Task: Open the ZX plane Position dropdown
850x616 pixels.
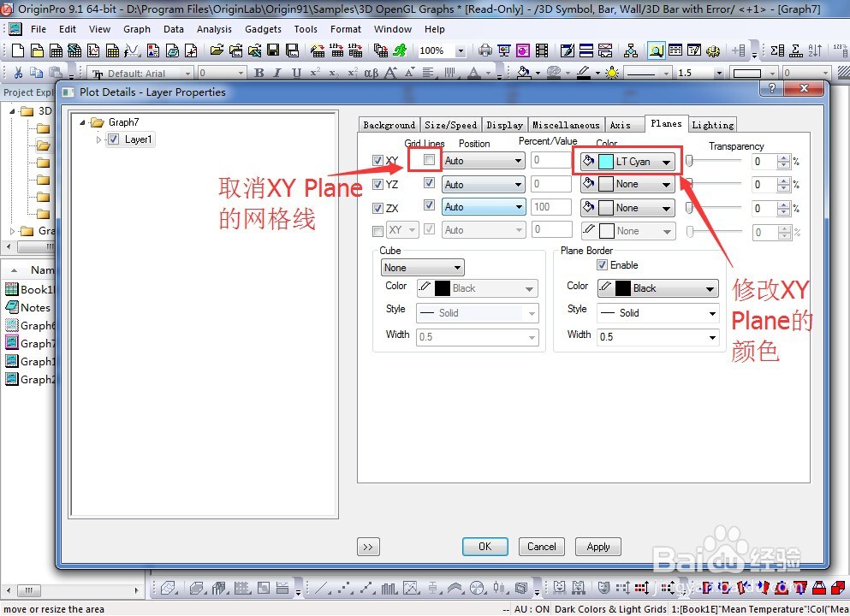Action: click(x=483, y=207)
